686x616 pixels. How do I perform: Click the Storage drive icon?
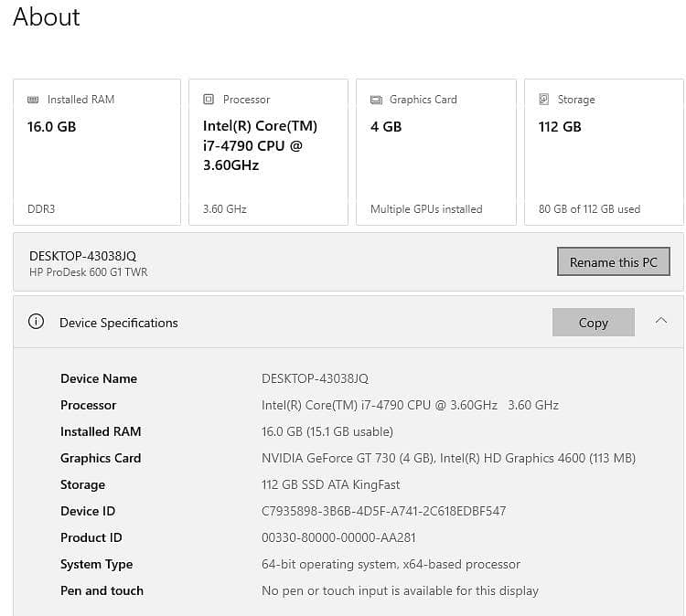(544, 100)
